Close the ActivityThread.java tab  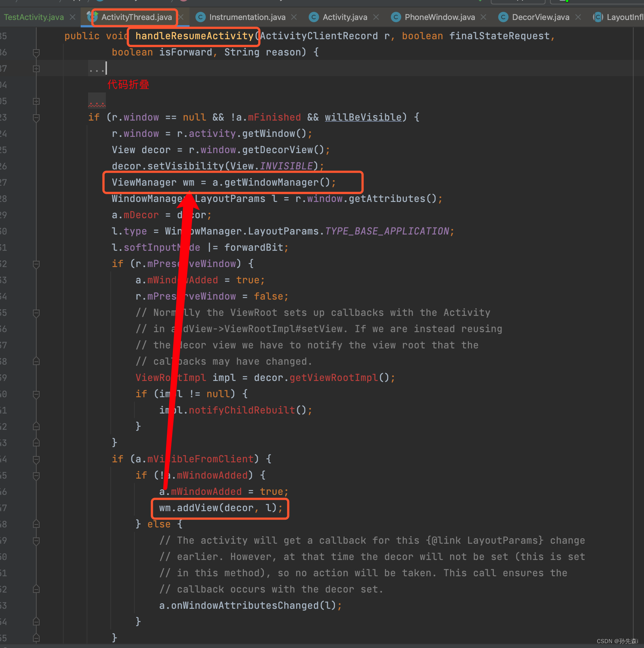(181, 17)
